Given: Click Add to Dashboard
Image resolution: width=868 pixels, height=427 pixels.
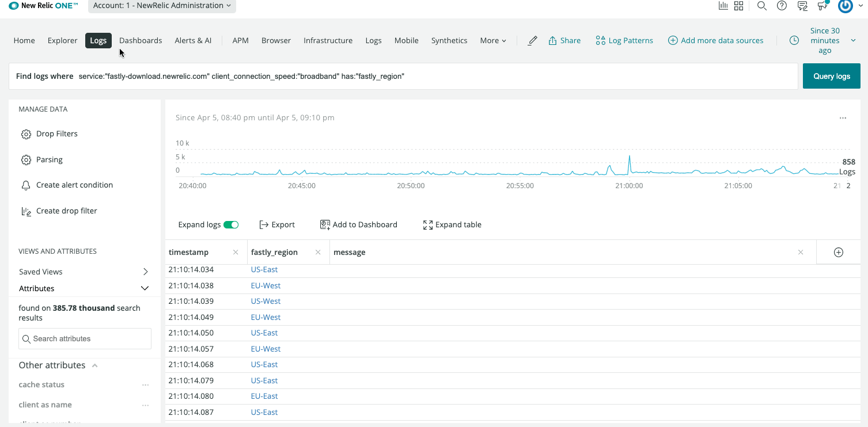Looking at the screenshot, I should [358, 224].
